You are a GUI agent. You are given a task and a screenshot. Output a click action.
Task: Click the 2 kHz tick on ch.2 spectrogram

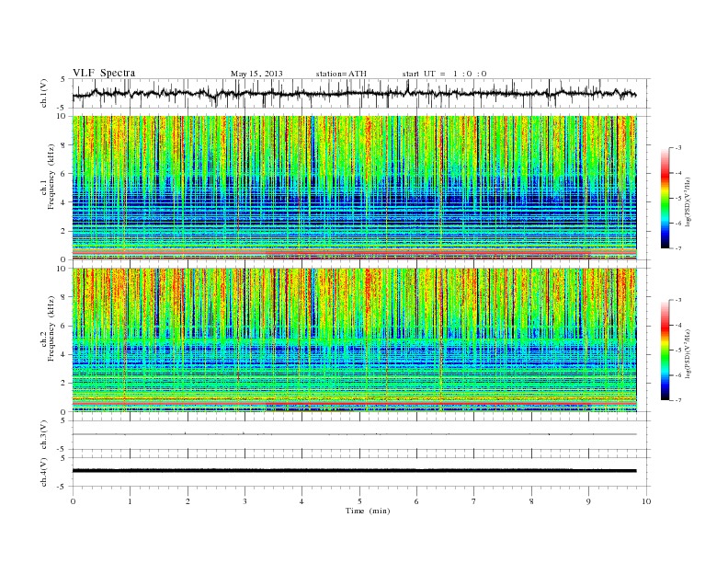click(x=63, y=384)
